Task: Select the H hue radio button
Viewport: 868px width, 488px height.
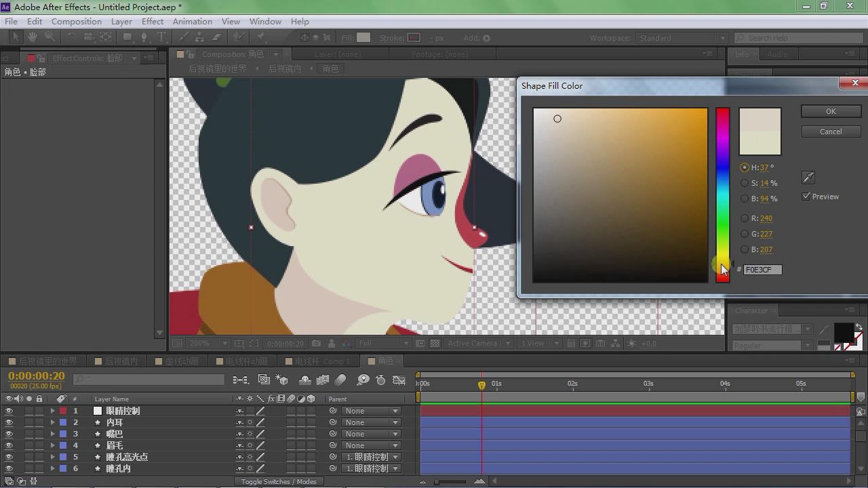Action: [x=745, y=167]
